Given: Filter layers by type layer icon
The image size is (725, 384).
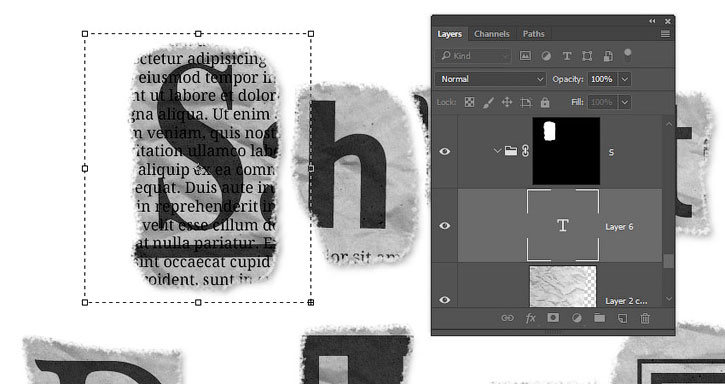Looking at the screenshot, I should 567,56.
